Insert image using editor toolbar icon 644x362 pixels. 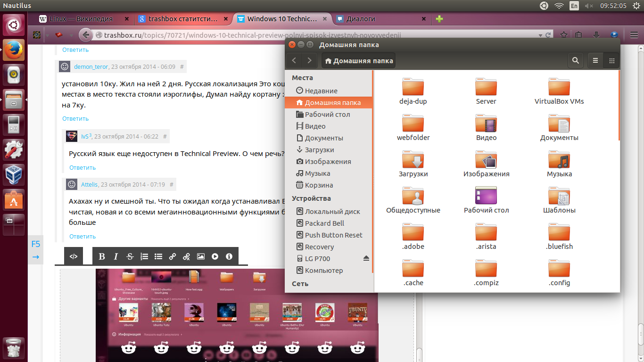pyautogui.click(x=201, y=256)
